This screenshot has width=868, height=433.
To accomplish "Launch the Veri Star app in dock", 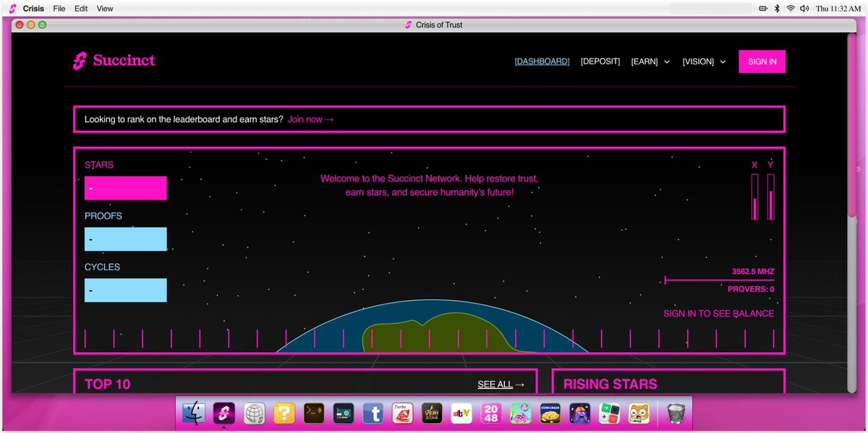I will (433, 413).
